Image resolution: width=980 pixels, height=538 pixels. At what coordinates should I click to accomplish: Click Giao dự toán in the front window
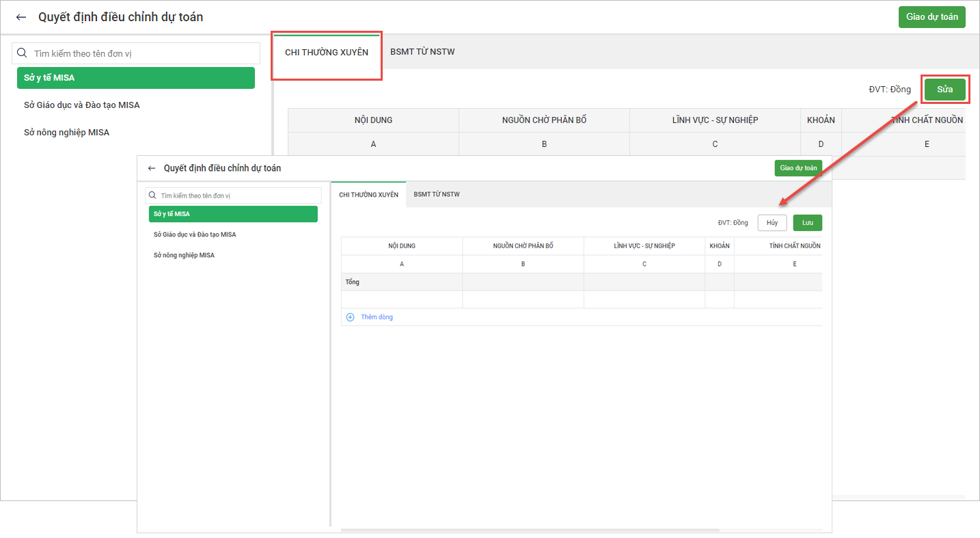(798, 168)
